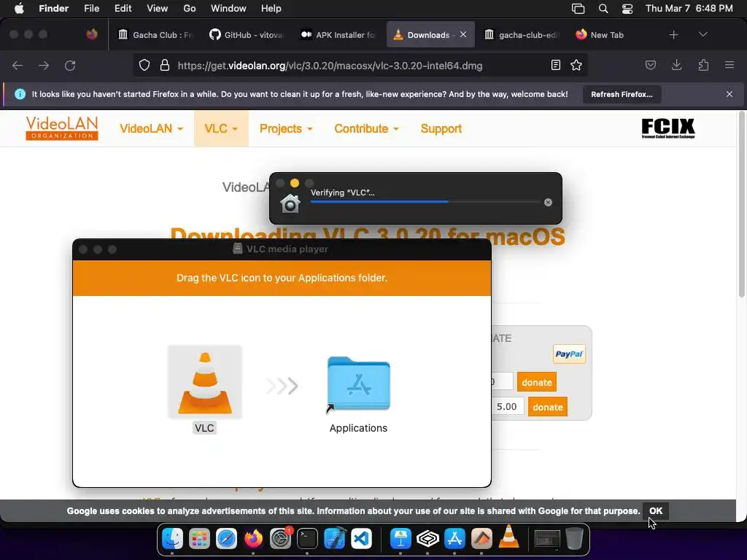Click the VideoLAN Organization logo
Viewport: 747px width, 560px height.
pos(62,128)
